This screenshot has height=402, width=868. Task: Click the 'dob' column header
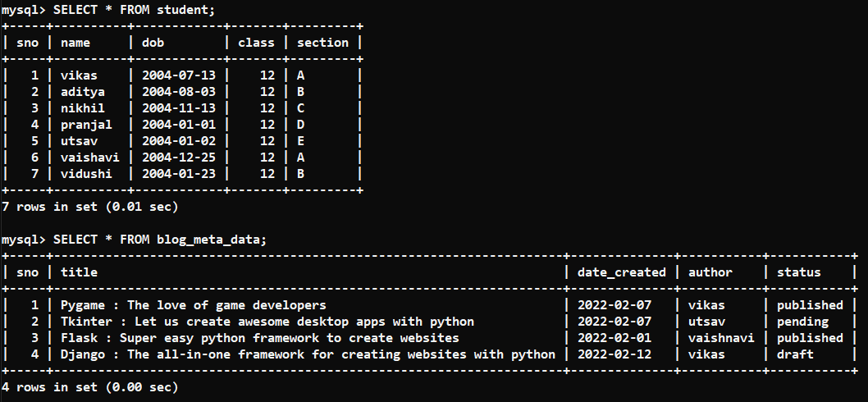click(x=153, y=43)
